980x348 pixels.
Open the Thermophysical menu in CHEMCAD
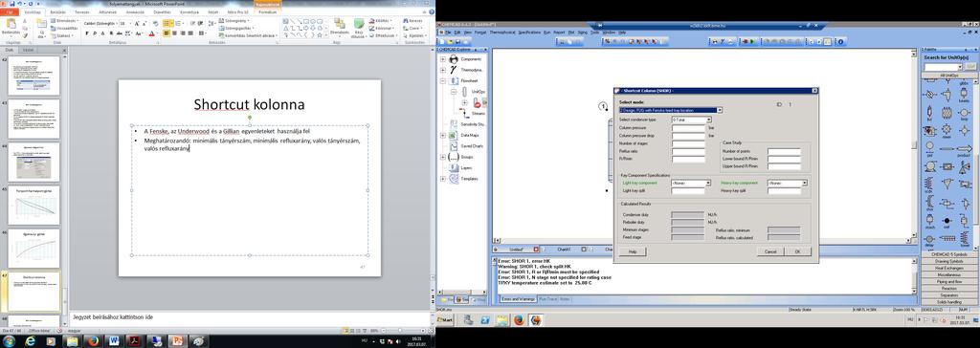pos(502,32)
